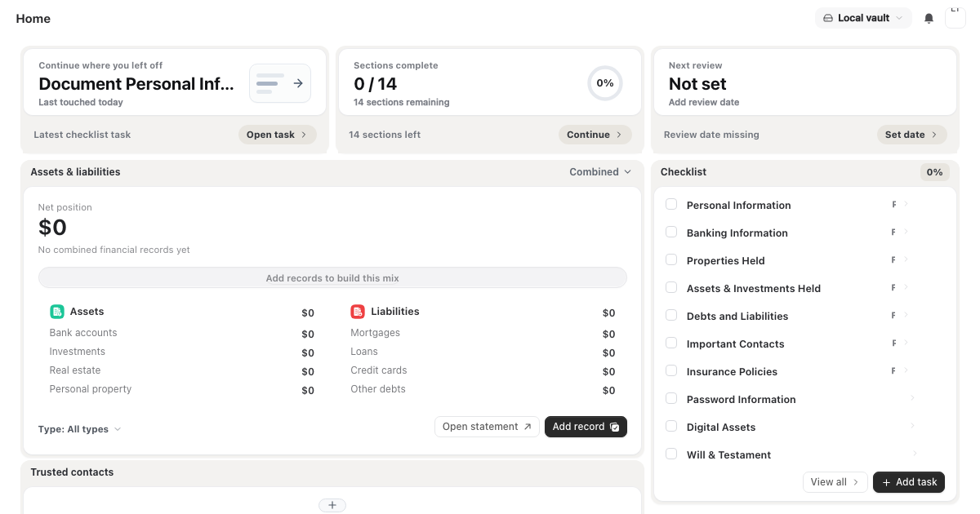Click the document arrow thumbnail in the Continue card

click(x=280, y=83)
